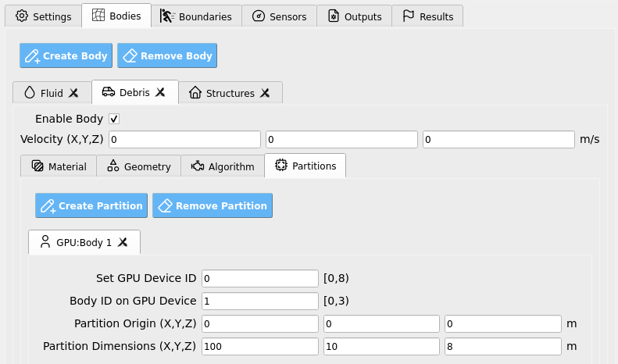This screenshot has height=364, width=618.
Task: Click the Boundaries running figure icon
Action: click(167, 16)
